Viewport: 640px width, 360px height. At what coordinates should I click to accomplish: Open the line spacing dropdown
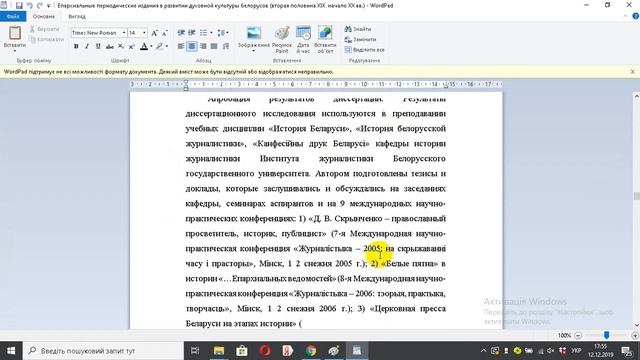(x=223, y=33)
